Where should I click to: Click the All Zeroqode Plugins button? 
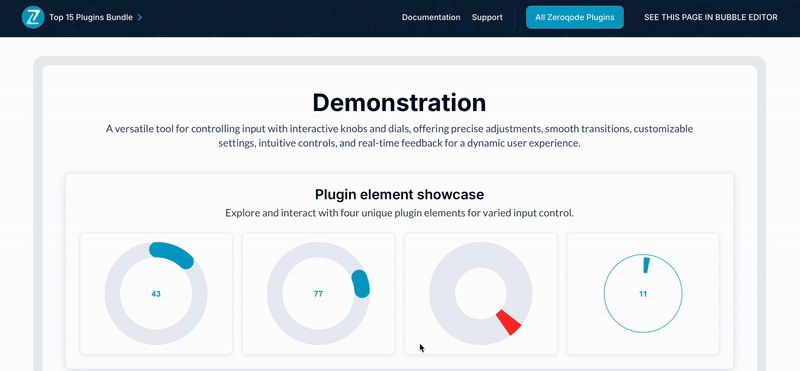574,17
